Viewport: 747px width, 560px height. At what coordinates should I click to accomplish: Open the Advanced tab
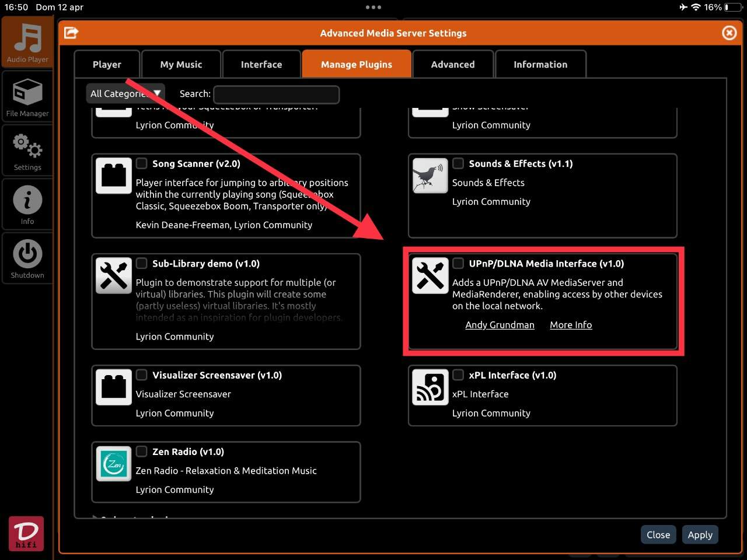(x=452, y=64)
